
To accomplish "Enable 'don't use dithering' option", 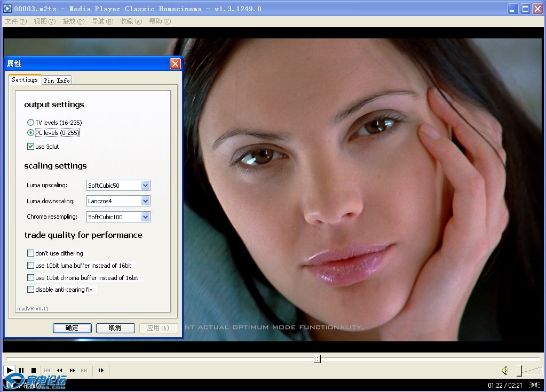I will 31,253.
